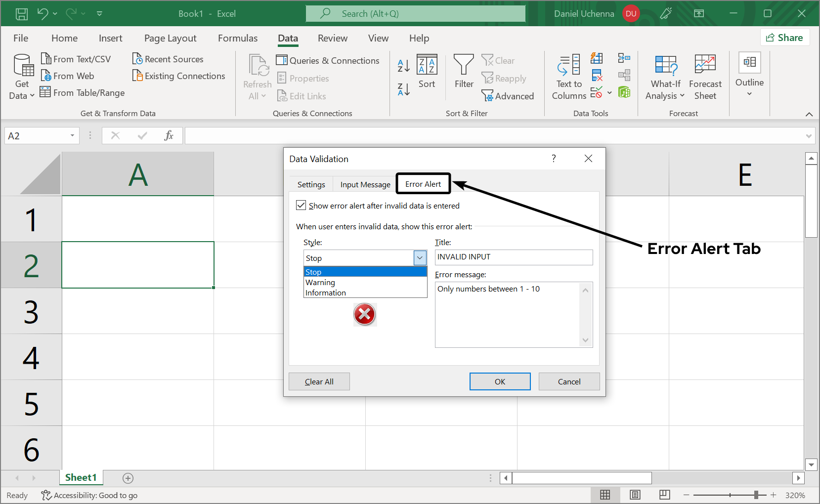Click the Filter funnel icon
The width and height of the screenshot is (820, 504).
pyautogui.click(x=464, y=65)
